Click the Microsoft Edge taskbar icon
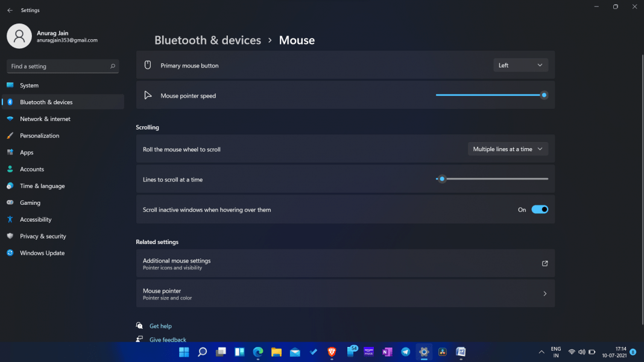 [x=258, y=352]
